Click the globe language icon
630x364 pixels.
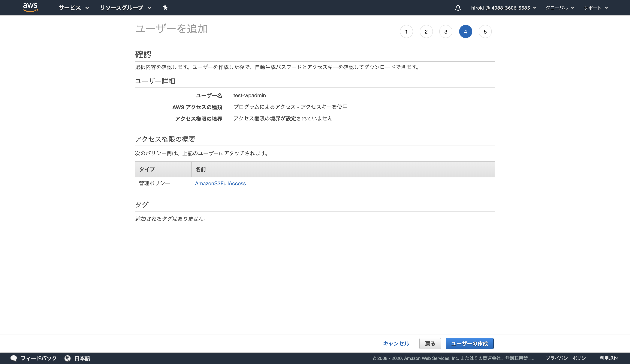pos(68,358)
